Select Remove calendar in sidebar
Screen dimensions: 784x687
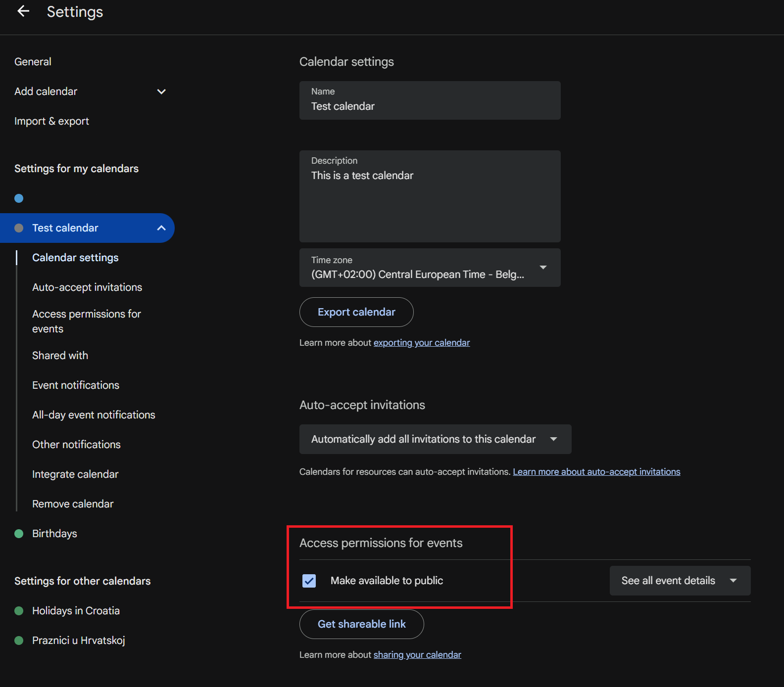[73, 504]
